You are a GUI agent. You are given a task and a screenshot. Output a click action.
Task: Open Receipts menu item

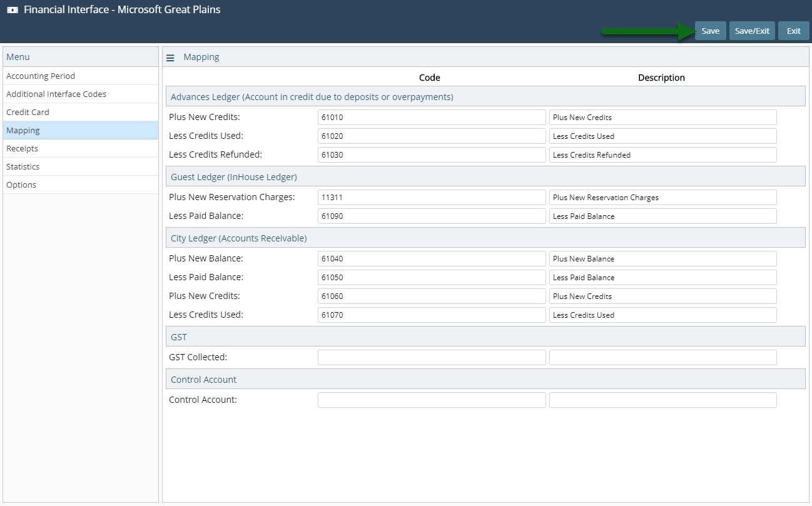pos(81,148)
